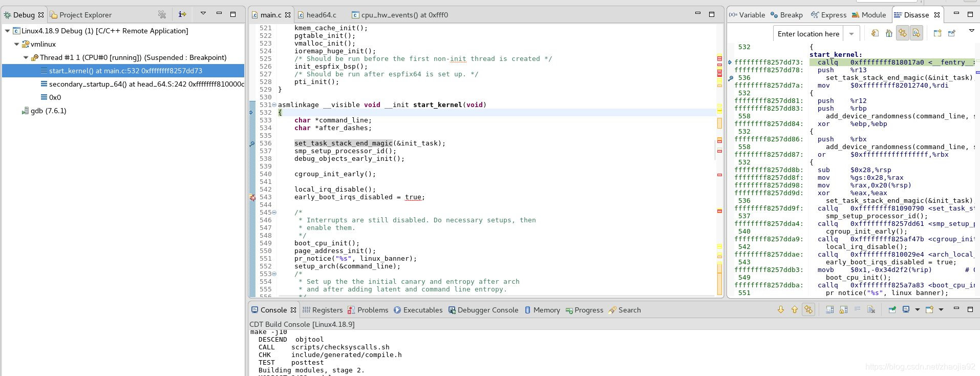Screen dimensions: 980x376
Task: Click Refresh View icon in Disassembly
Action: [875, 33]
